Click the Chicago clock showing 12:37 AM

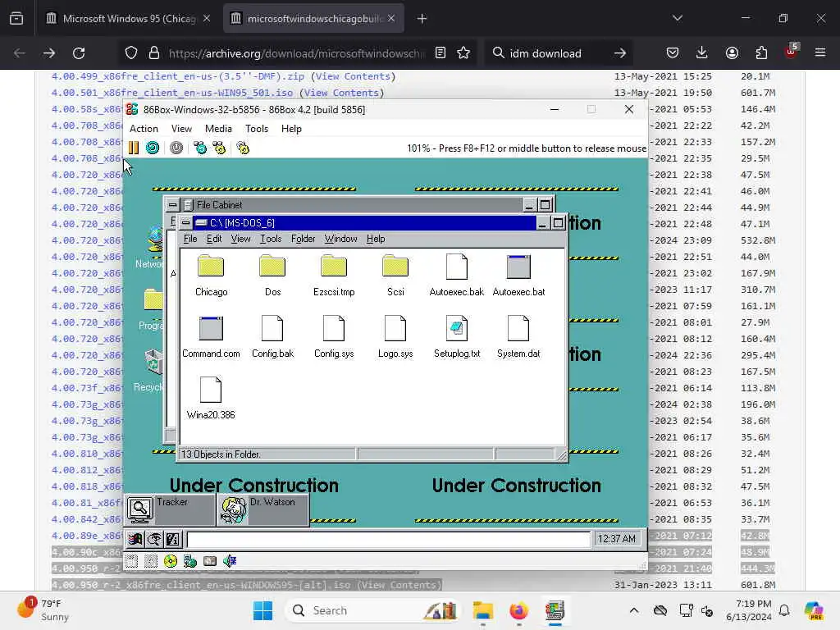[617, 538]
